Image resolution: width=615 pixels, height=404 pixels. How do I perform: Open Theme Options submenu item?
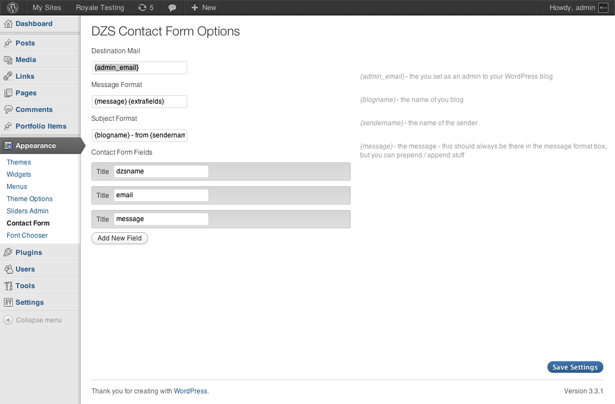[29, 199]
